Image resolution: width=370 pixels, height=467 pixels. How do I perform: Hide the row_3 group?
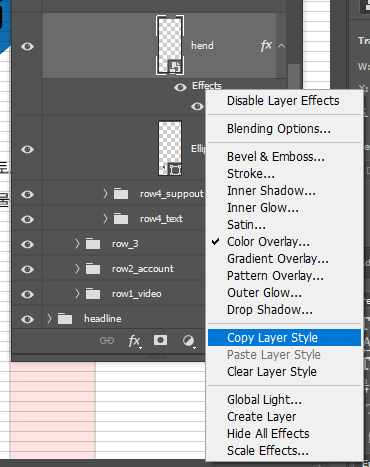[27, 244]
